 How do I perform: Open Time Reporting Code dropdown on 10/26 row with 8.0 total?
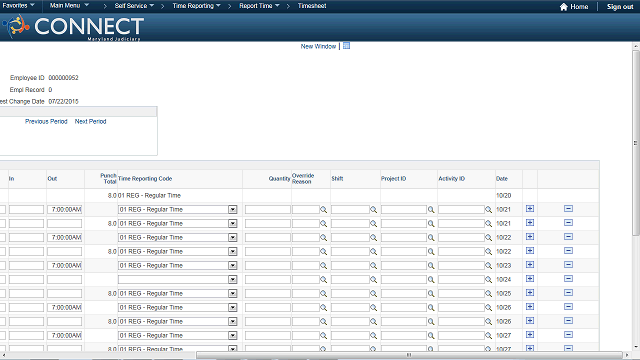232,321
